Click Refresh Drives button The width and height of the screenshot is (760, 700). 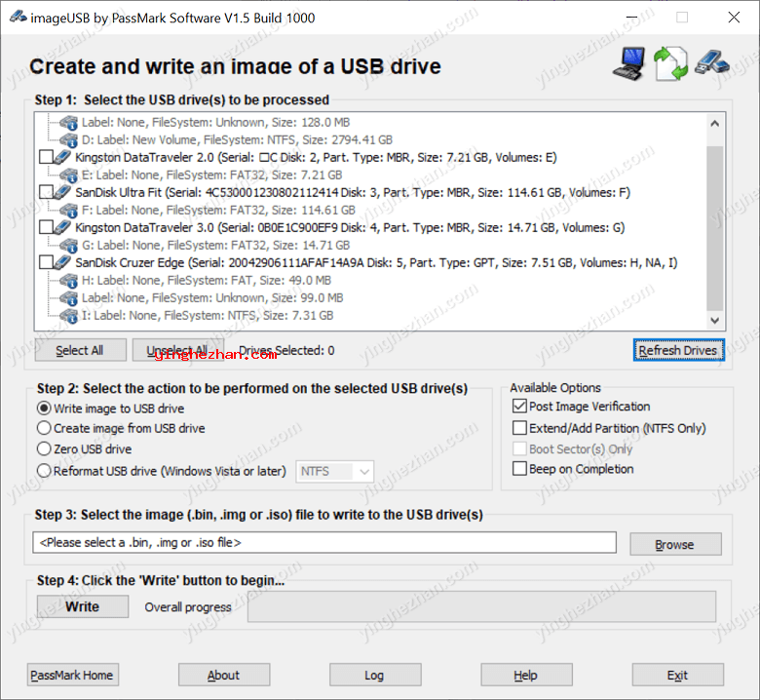[x=678, y=350]
